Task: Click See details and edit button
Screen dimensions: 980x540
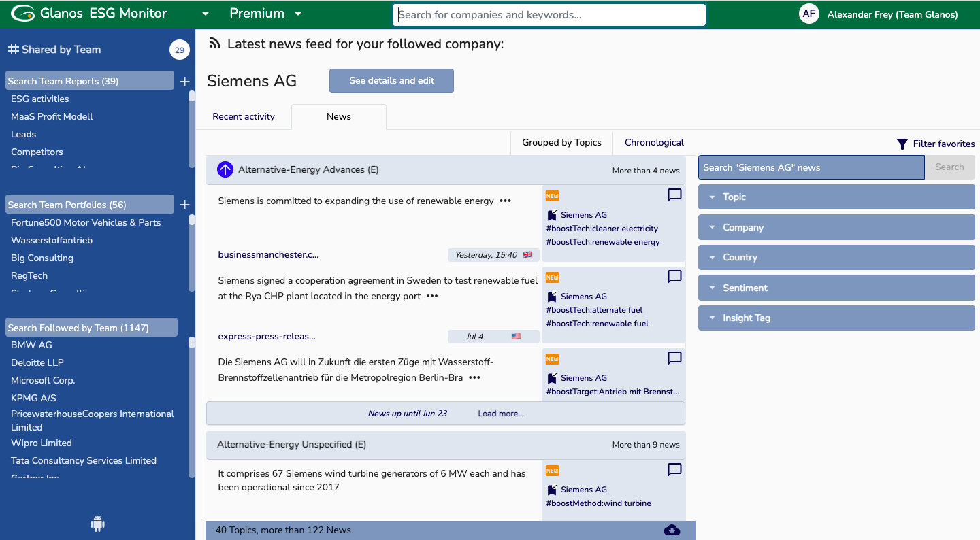Action: tap(391, 81)
